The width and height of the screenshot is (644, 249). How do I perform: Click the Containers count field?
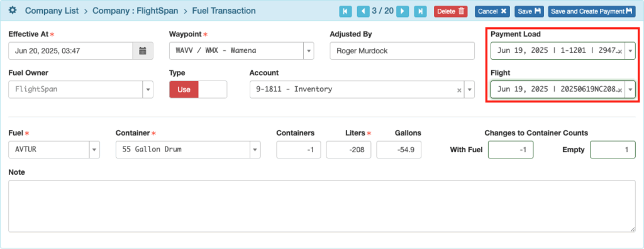click(299, 150)
